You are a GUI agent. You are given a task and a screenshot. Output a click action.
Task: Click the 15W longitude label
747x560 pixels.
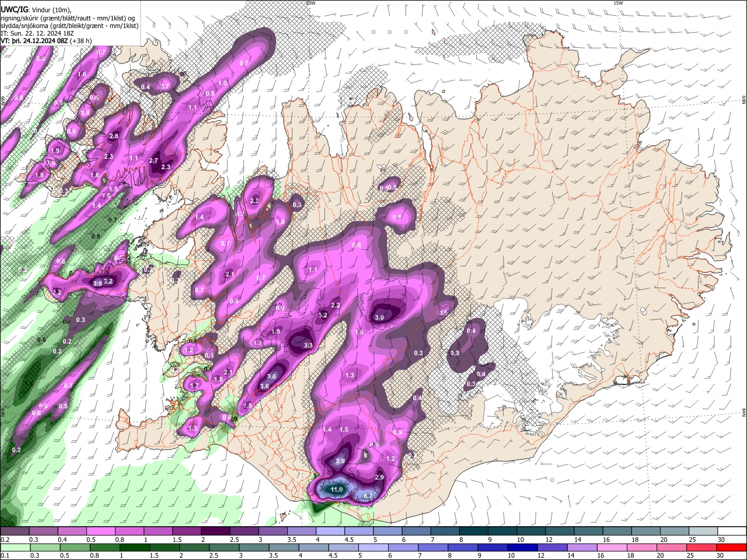click(618, 3)
